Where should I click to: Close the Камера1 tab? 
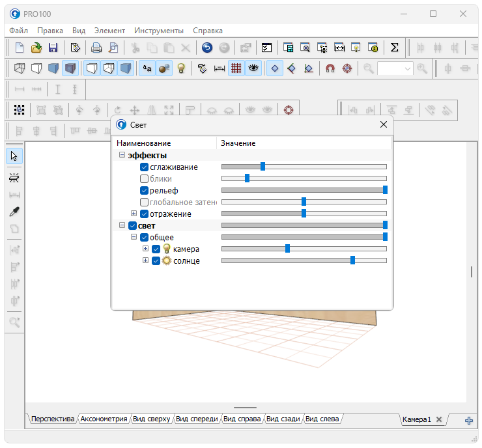click(439, 419)
